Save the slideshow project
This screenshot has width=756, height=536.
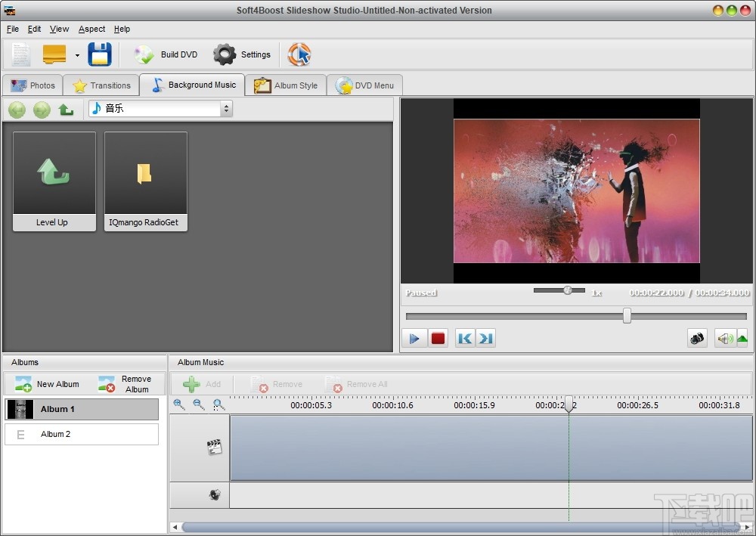tap(100, 54)
